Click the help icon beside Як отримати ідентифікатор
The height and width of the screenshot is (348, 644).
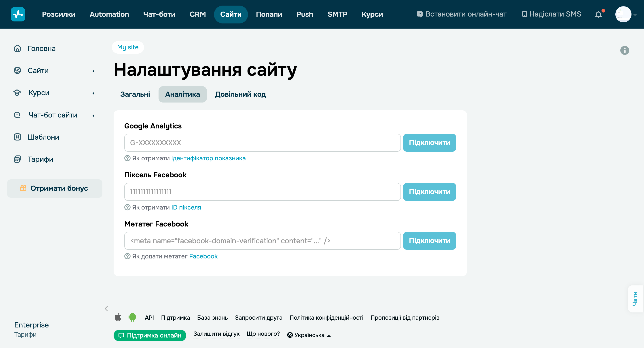tap(127, 158)
